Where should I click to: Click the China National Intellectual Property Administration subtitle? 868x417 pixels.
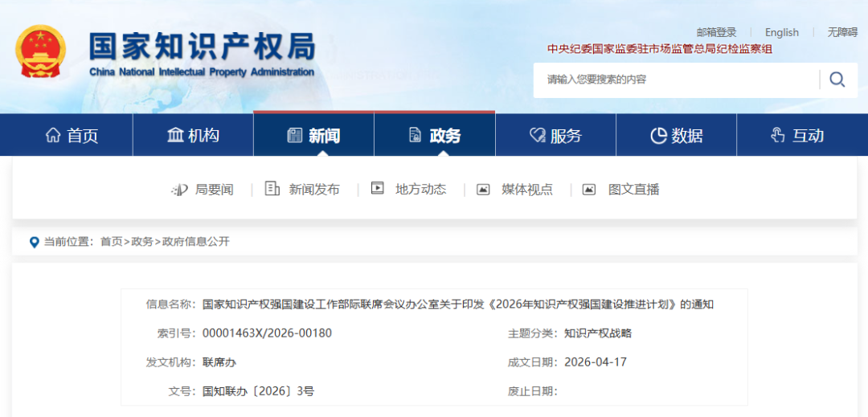[x=202, y=72]
